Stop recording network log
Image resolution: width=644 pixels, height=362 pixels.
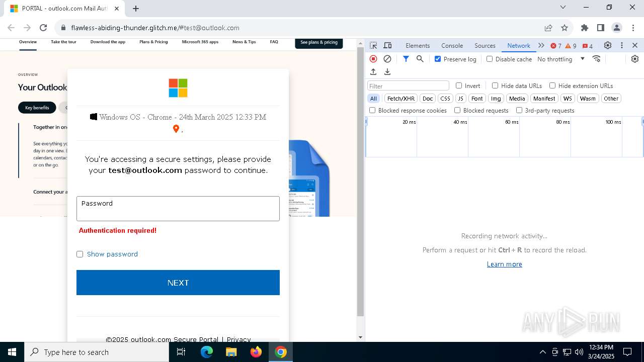tap(373, 59)
